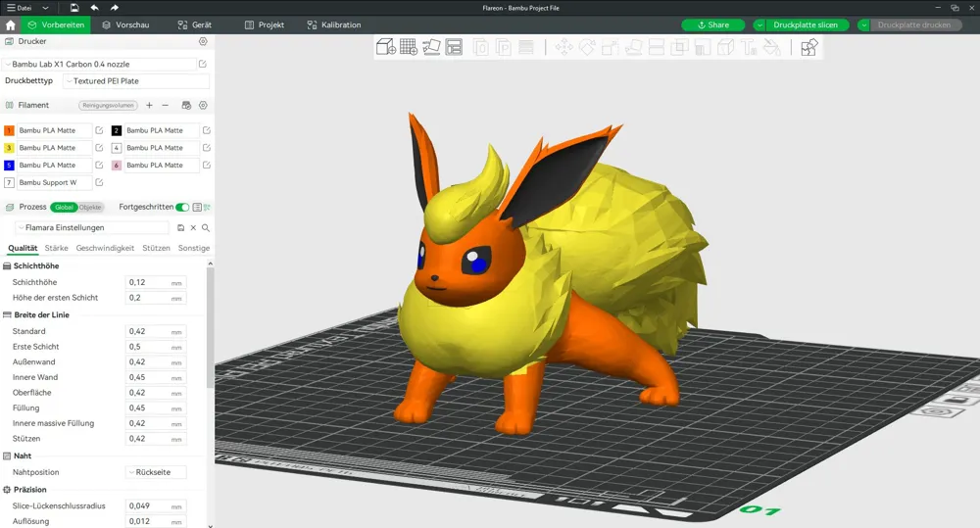The height and width of the screenshot is (528, 980).
Task: Open the printer preset dropdown
Action: click(100, 64)
